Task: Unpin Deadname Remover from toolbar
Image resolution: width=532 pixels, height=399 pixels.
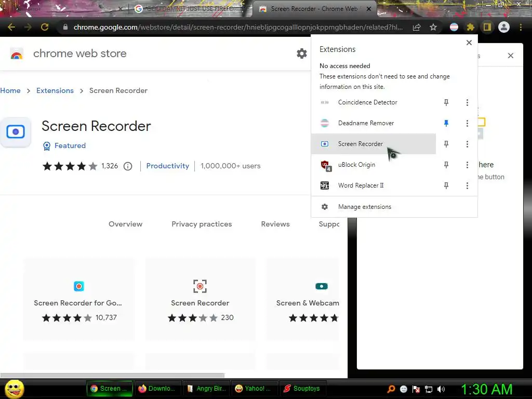Action: tap(446, 123)
